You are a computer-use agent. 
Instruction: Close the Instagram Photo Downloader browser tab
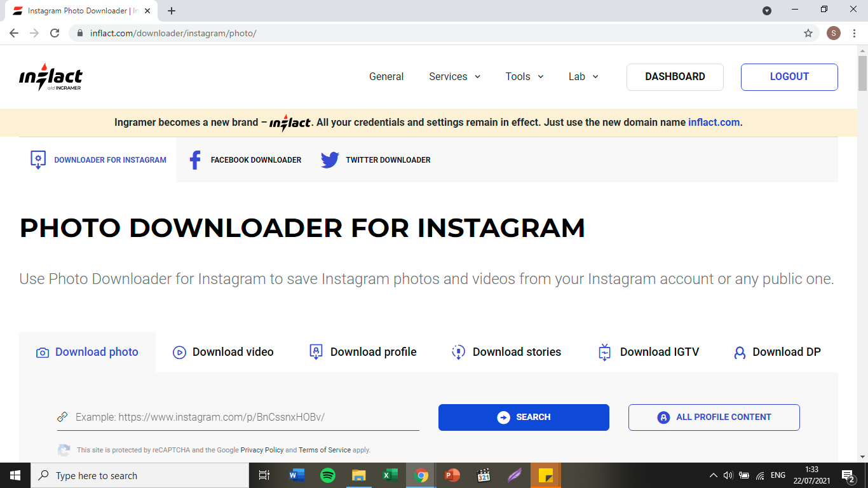tap(147, 11)
